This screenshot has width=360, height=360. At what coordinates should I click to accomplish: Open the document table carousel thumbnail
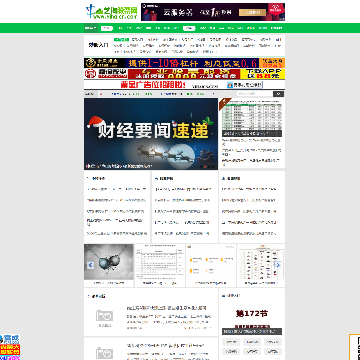(x=160, y=262)
